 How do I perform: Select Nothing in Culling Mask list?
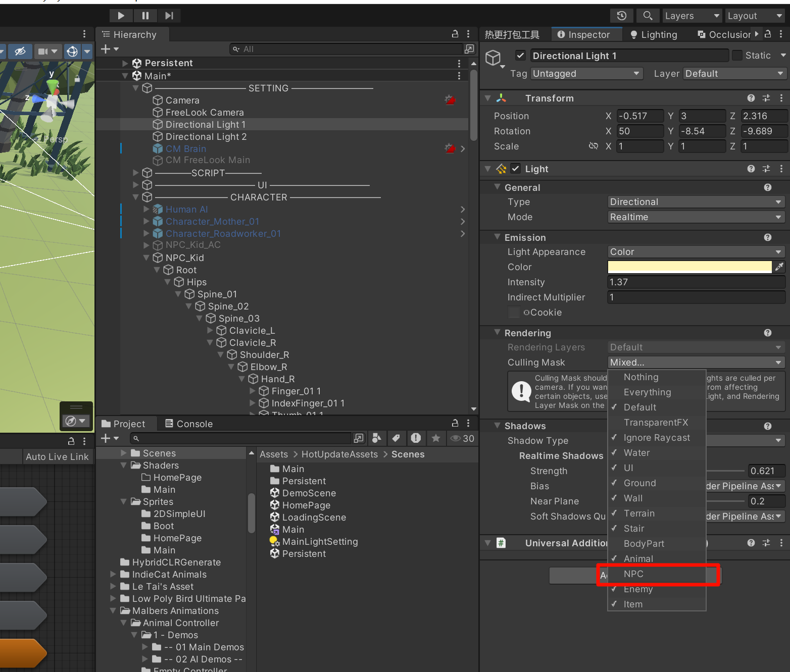(x=657, y=377)
